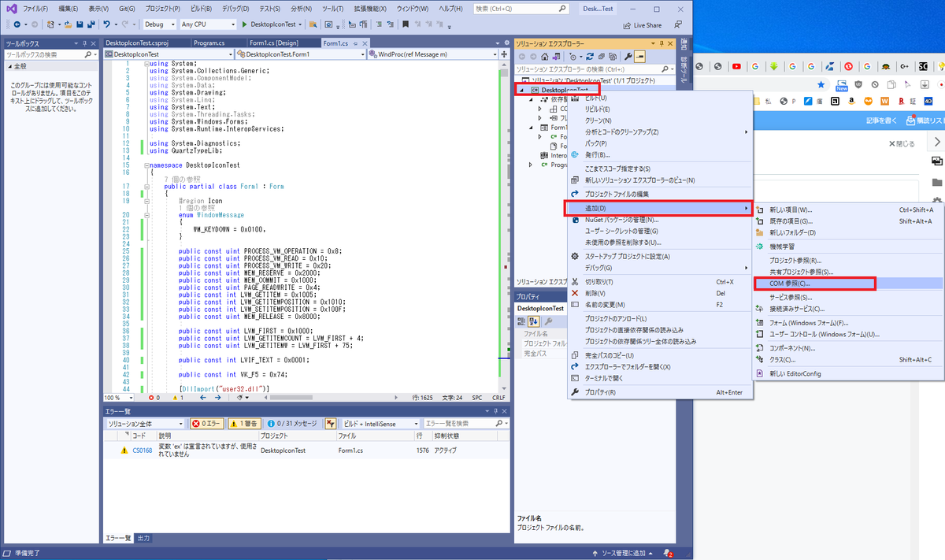Switch to Form1.cs [Design] tab
945x560 pixels.
[x=274, y=43]
